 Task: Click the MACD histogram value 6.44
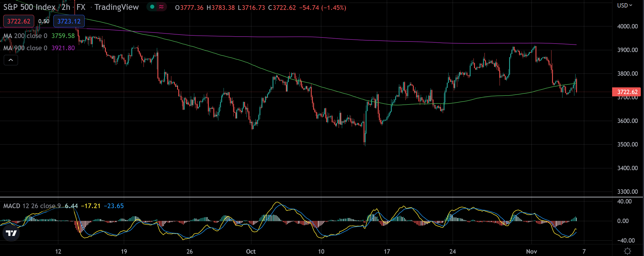(x=71, y=206)
